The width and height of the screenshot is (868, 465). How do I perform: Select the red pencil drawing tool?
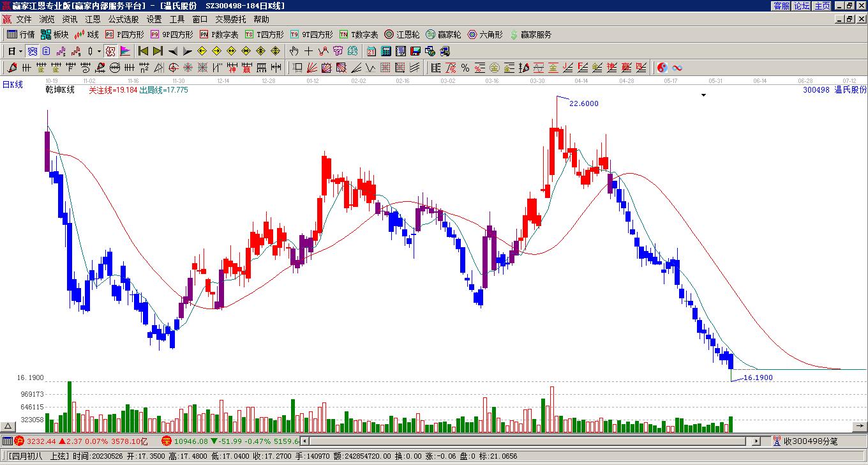(x=12, y=68)
